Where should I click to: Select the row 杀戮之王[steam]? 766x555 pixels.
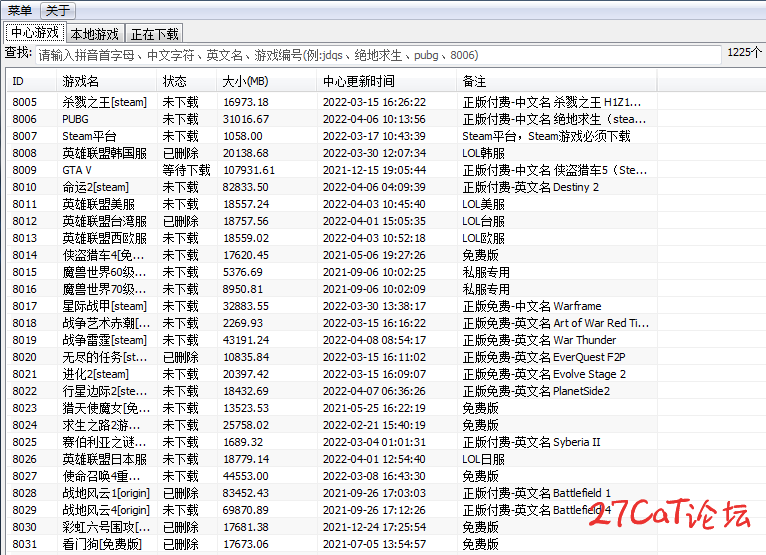click(332, 102)
